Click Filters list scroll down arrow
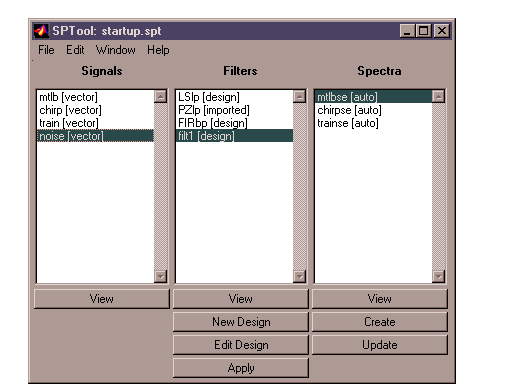This screenshot has height=387, width=511. pos(300,276)
